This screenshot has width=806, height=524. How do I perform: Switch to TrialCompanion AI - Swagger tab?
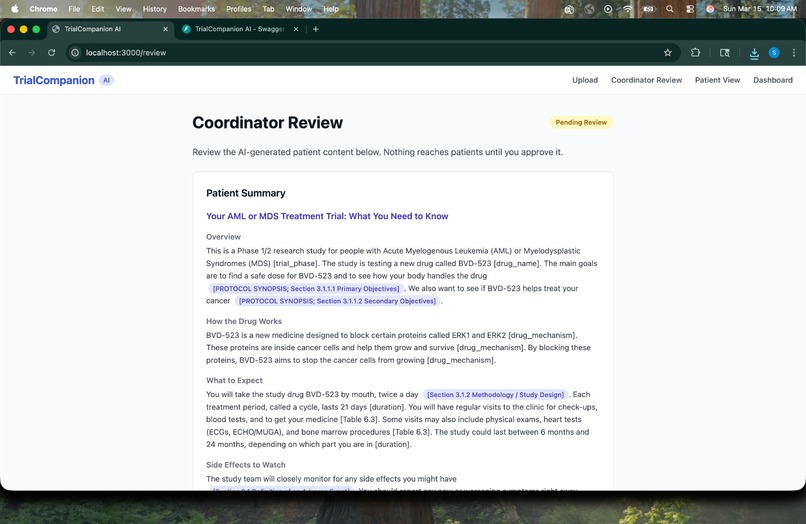click(x=240, y=29)
